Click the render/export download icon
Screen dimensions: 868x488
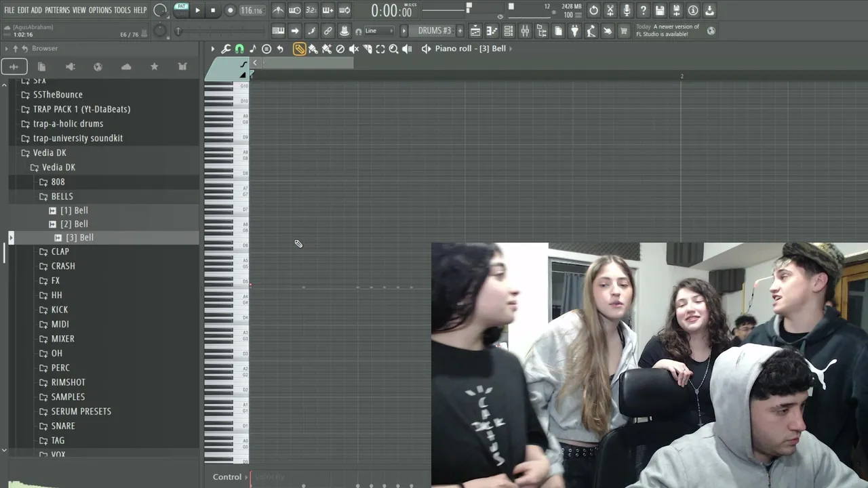pyautogui.click(x=709, y=10)
